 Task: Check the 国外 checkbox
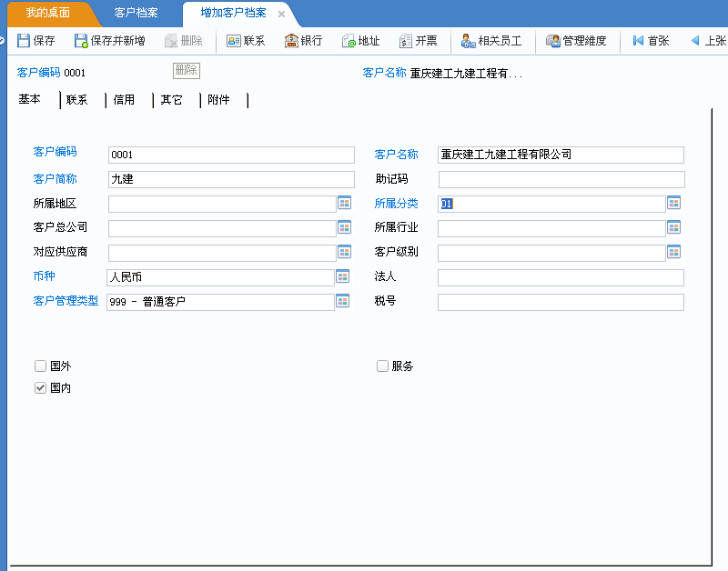point(40,366)
